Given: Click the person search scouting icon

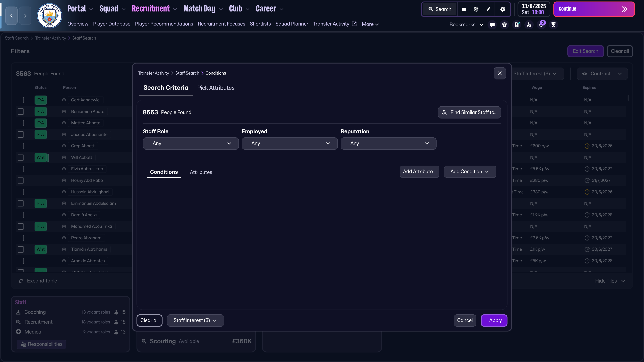Looking at the screenshot, I should [529, 24].
